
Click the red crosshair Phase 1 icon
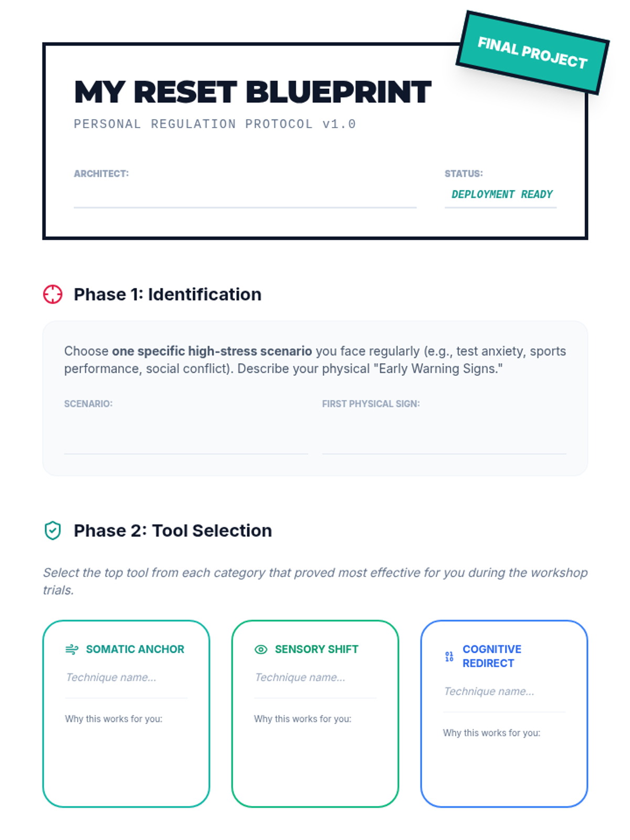(52, 294)
